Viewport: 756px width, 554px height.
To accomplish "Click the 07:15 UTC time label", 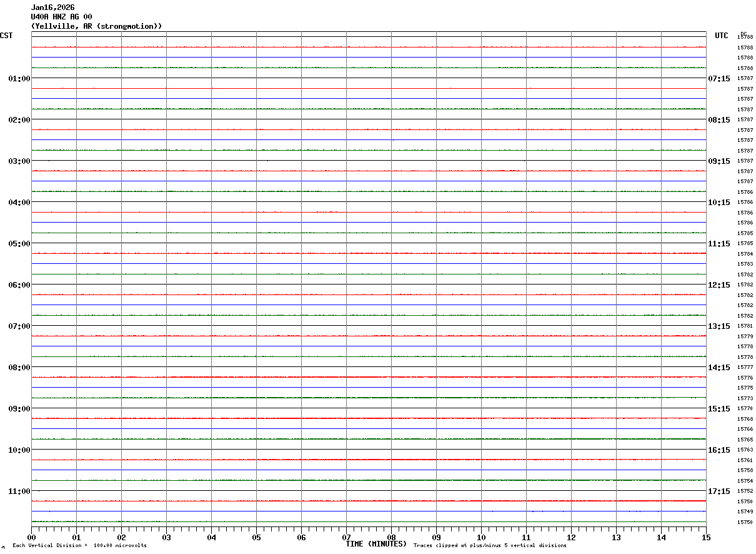I will click(x=719, y=79).
